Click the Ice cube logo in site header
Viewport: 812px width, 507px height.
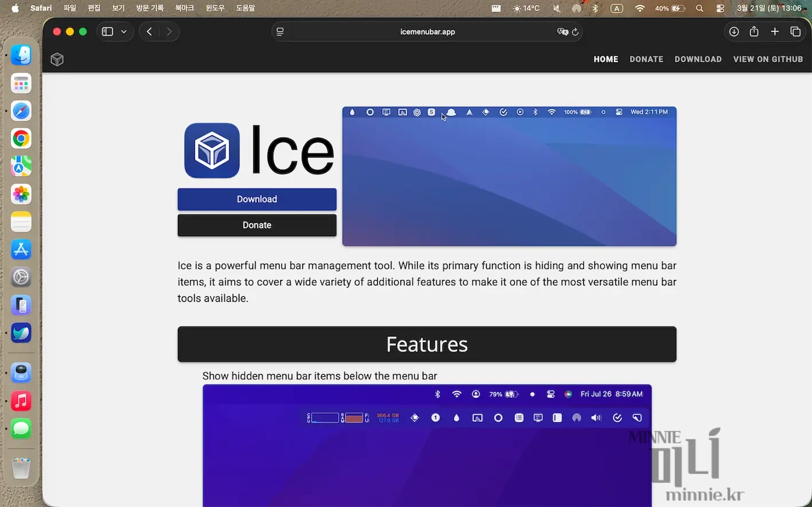[x=57, y=59]
